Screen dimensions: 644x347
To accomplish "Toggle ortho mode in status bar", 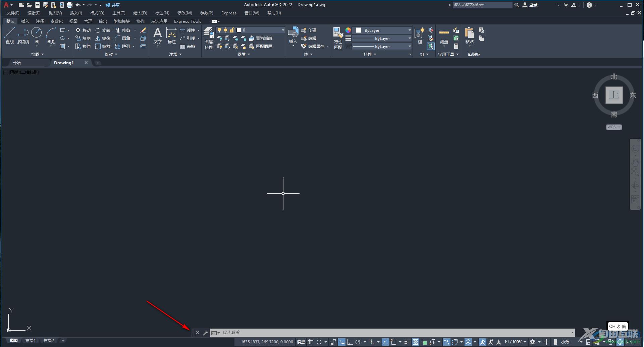I will (x=350, y=342).
